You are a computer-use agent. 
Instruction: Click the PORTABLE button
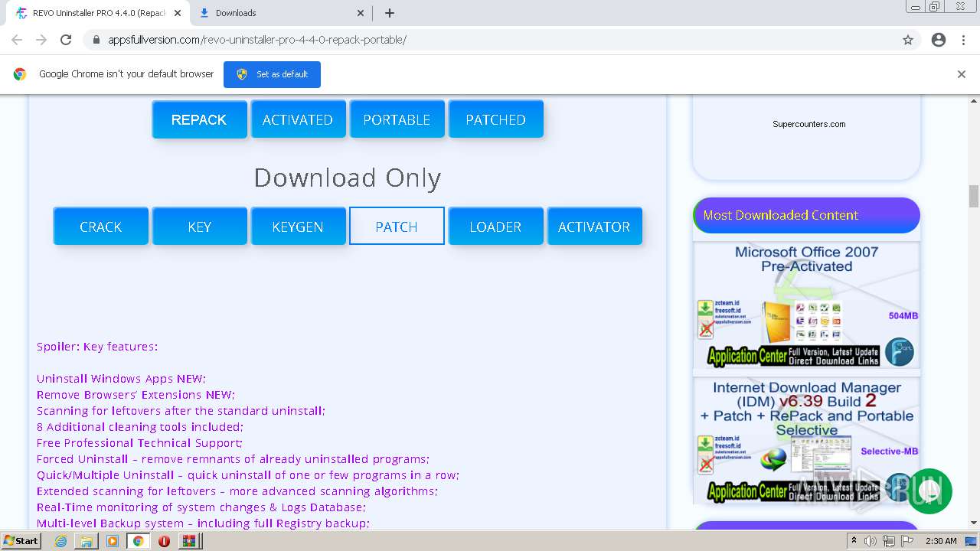click(x=397, y=119)
